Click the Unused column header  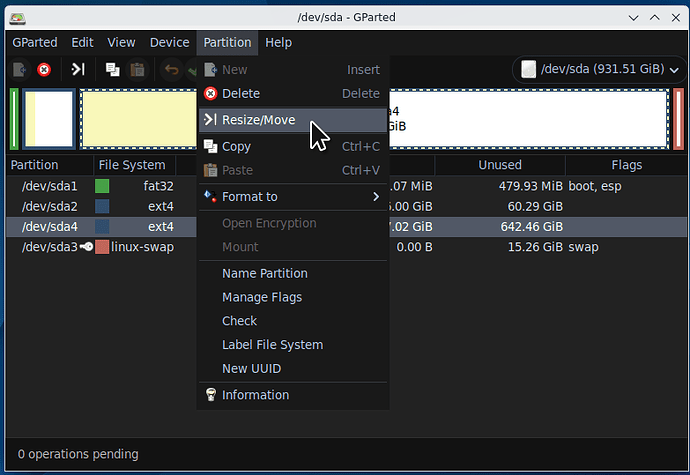click(500, 165)
